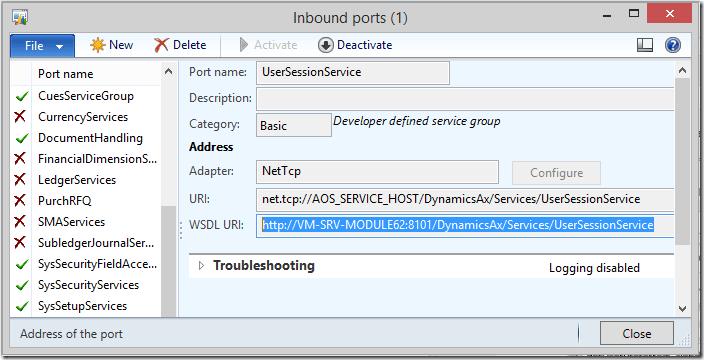Select CurrencyServices port

pos(83,117)
